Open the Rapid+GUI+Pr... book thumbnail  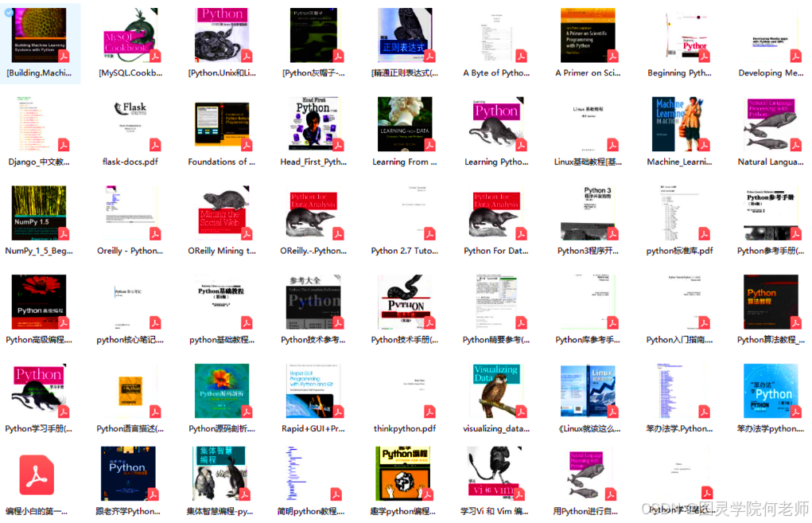point(313,391)
